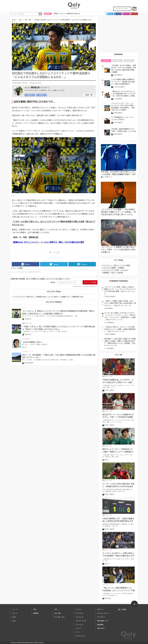The width and height of the screenshot is (148, 644).
Task: Click the previous page chevron in pagination
Action: click(50, 252)
